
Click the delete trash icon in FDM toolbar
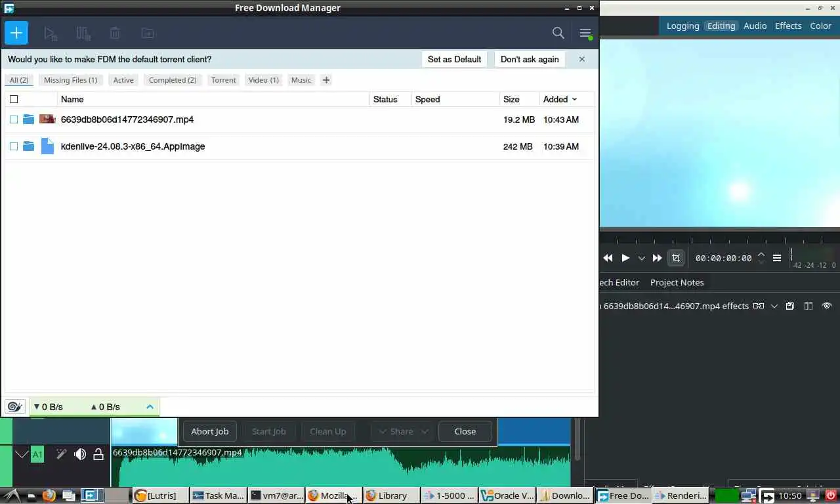click(x=115, y=33)
